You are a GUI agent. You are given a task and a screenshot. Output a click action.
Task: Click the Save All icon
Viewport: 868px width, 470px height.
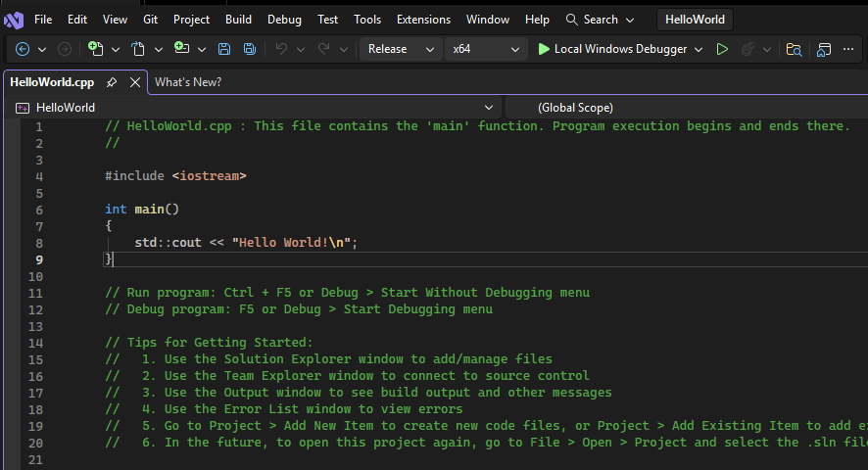250,49
